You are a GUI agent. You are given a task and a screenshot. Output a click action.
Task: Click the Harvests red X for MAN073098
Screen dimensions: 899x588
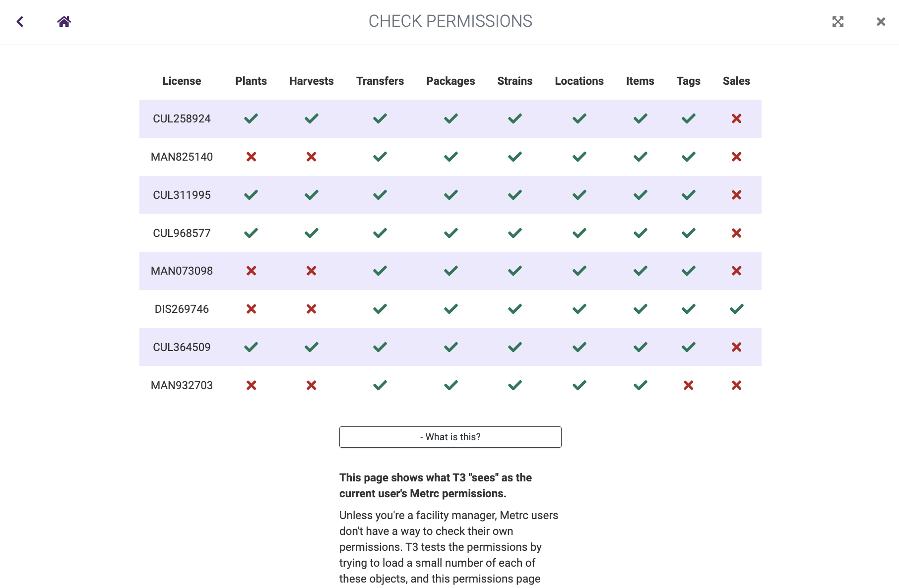[311, 271]
